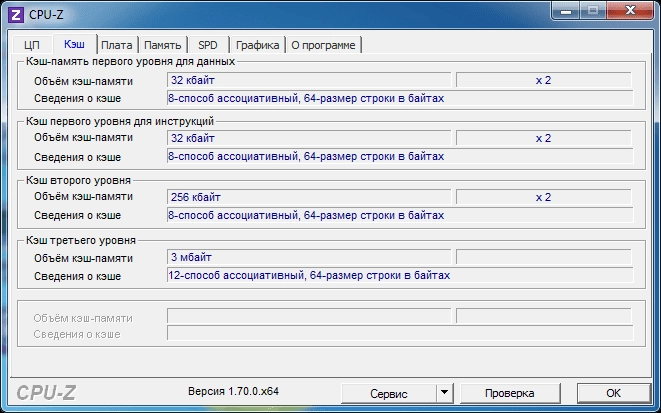Screen dimensions: 661x413
Task: Click group title Кэш третьего уровня
Action: pyautogui.click(x=81, y=240)
